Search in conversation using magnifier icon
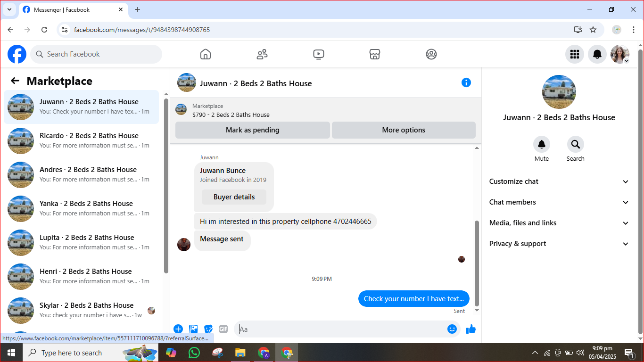The height and width of the screenshot is (362, 644). [x=576, y=144]
